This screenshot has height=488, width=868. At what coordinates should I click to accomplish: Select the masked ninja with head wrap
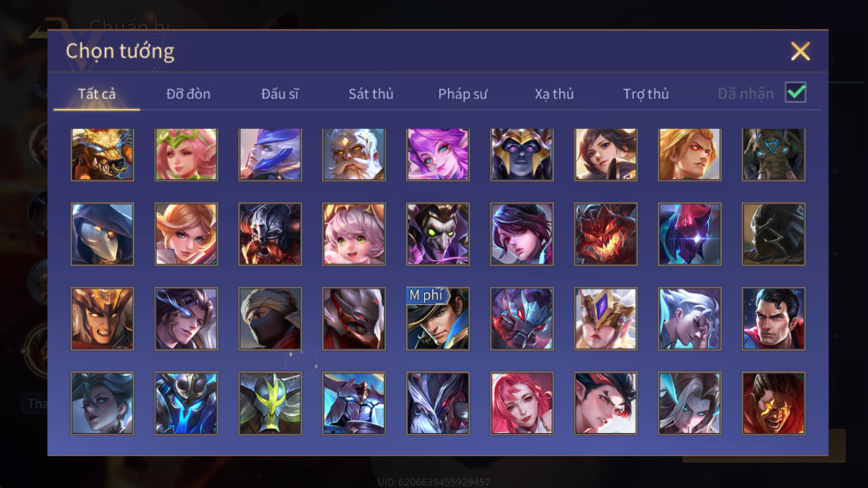270,319
